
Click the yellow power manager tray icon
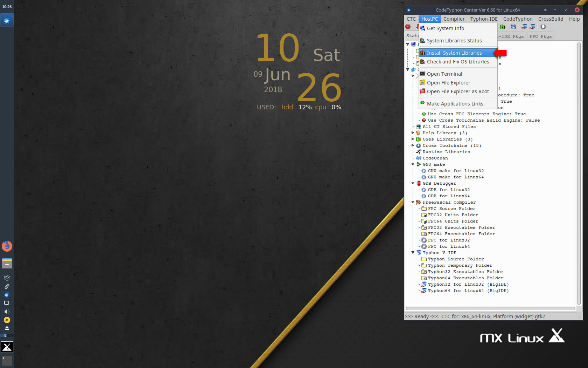[x=7, y=320]
